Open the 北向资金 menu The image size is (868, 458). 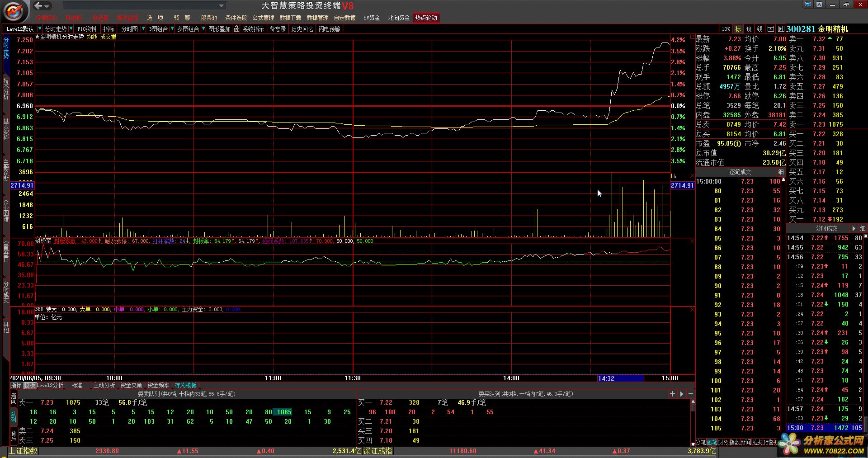[399, 18]
